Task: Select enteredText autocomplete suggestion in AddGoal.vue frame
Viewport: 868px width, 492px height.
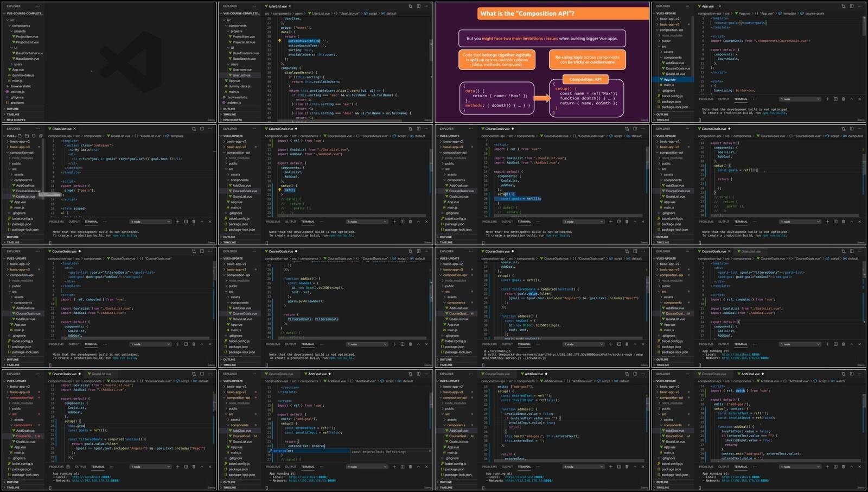Action: coord(308,451)
